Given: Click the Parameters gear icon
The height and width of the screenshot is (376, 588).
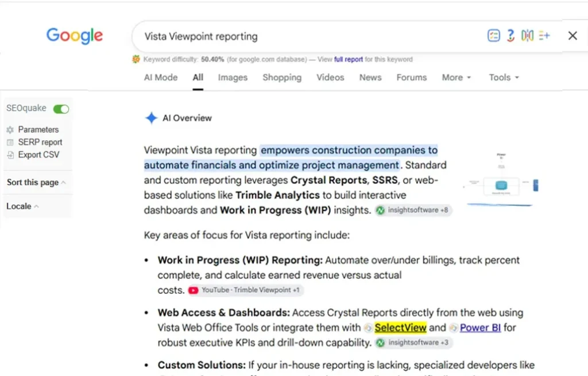Looking at the screenshot, I should point(10,129).
